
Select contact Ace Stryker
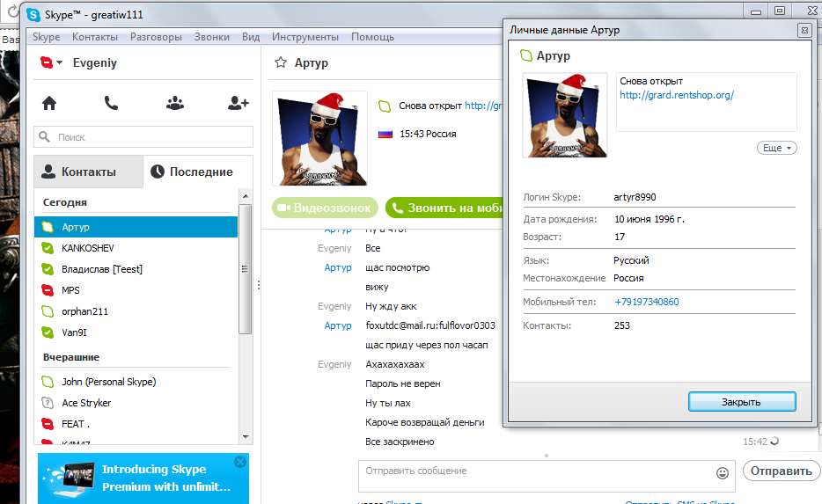[x=136, y=403]
